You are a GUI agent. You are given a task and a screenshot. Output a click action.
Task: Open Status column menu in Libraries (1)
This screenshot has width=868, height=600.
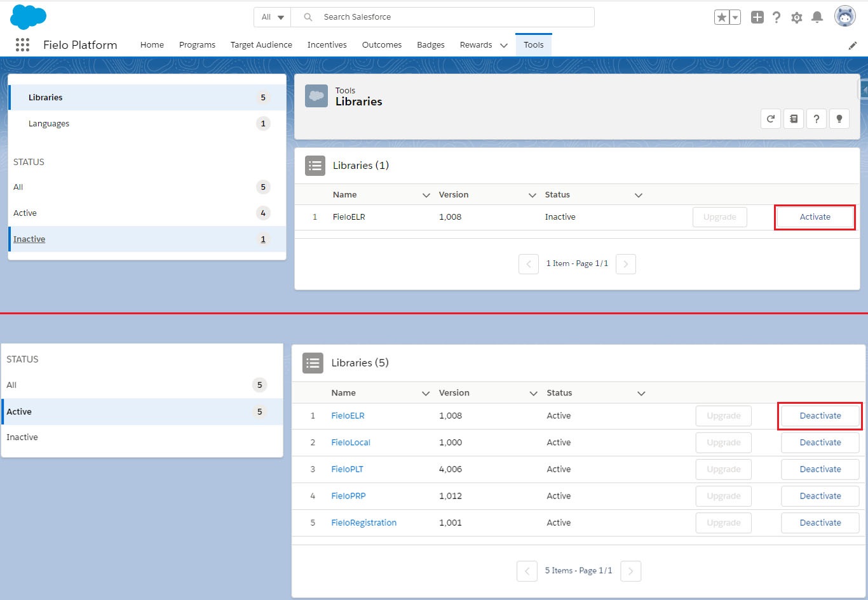(639, 196)
